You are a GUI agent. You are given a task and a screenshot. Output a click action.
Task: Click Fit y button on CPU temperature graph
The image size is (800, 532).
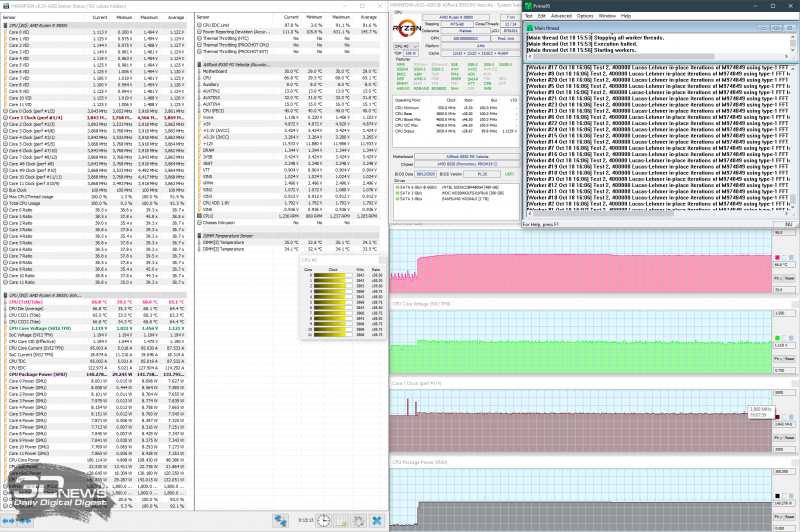[778, 278]
